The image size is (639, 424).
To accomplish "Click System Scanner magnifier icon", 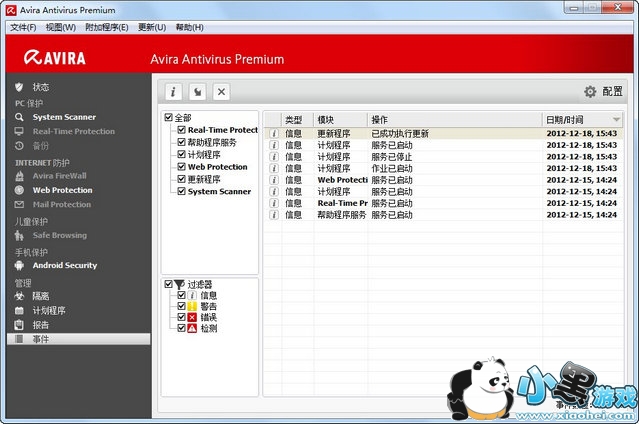I will tap(19, 117).
